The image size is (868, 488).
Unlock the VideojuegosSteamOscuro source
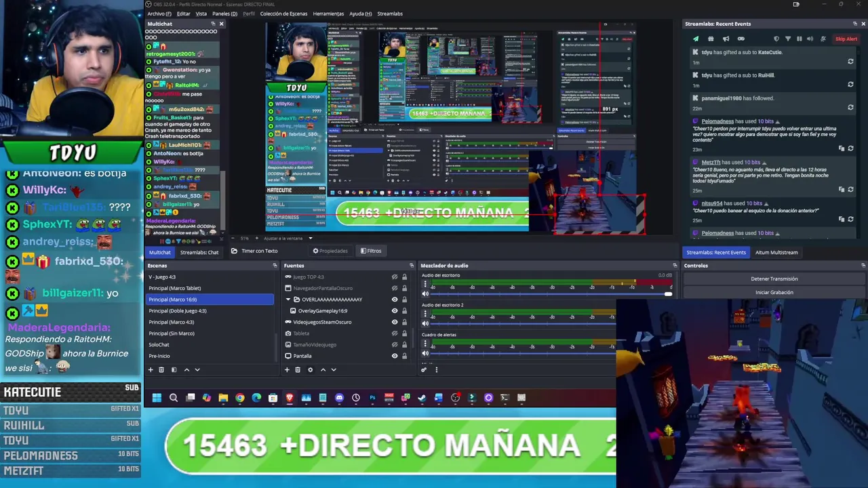click(404, 322)
